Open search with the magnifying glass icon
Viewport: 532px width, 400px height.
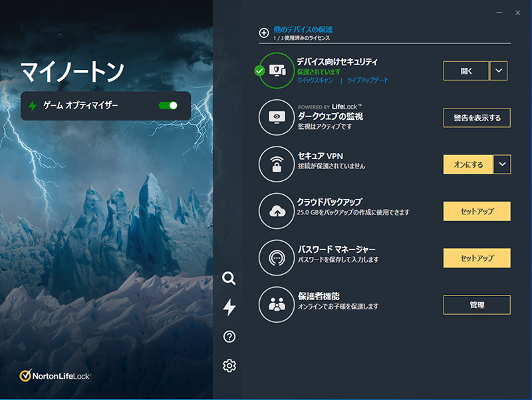tap(229, 278)
